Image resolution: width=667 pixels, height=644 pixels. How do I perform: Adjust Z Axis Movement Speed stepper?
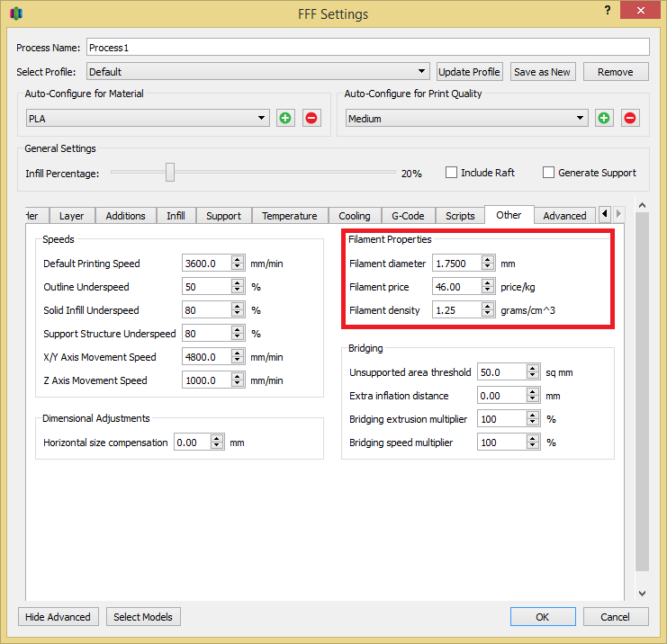(x=238, y=380)
